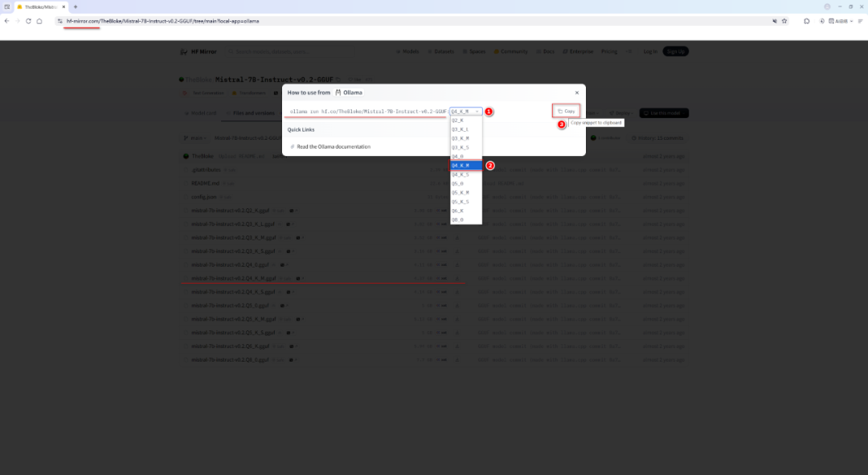
Task: Open the quantization dropdown showing Q4_K_M
Action: [465, 111]
